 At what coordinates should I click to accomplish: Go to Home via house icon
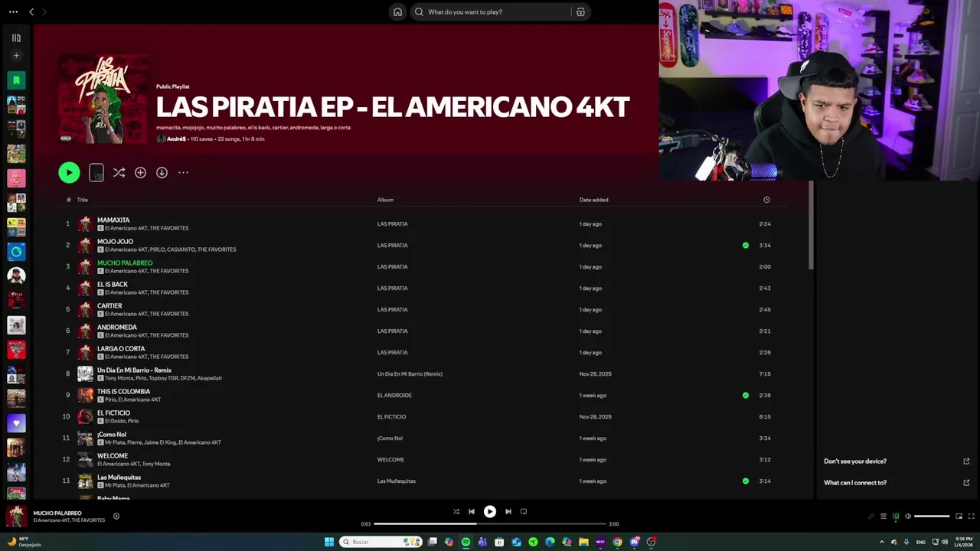pyautogui.click(x=397, y=11)
